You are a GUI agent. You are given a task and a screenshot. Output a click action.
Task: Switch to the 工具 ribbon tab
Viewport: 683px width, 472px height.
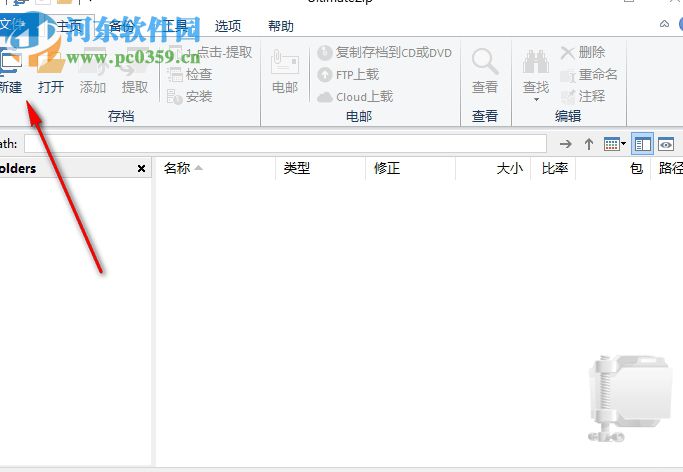pos(175,26)
